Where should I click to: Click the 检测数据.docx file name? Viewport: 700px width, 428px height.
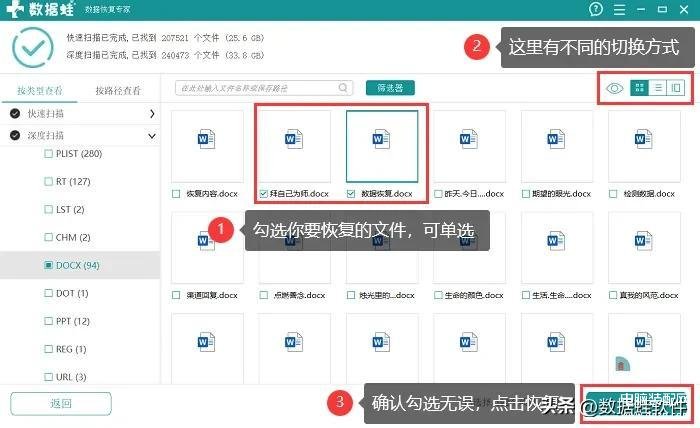(x=649, y=194)
